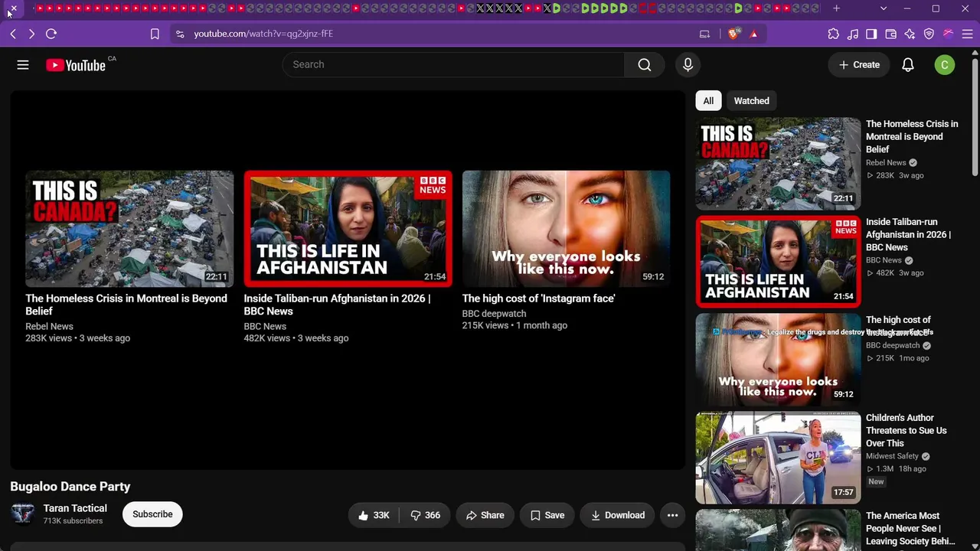The image size is (980, 551).
Task: Select the All filter chip
Action: coord(708,101)
